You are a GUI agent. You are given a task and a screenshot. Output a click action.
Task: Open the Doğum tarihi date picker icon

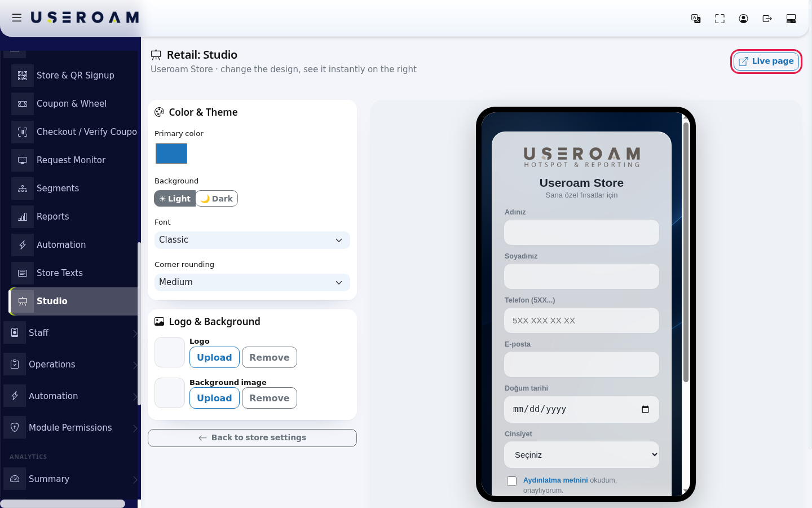[646, 409]
